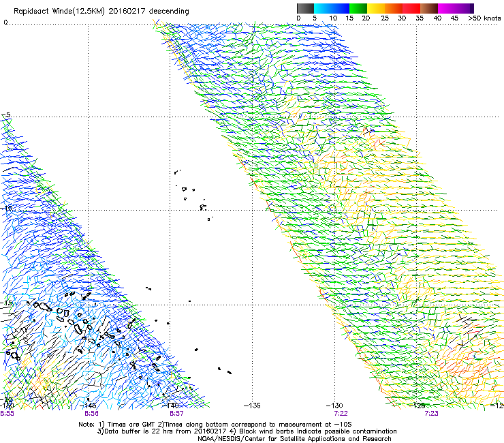504x443 pixels.
Task: Click the gray 0-5 knots legend swatch
Action: point(305,8)
